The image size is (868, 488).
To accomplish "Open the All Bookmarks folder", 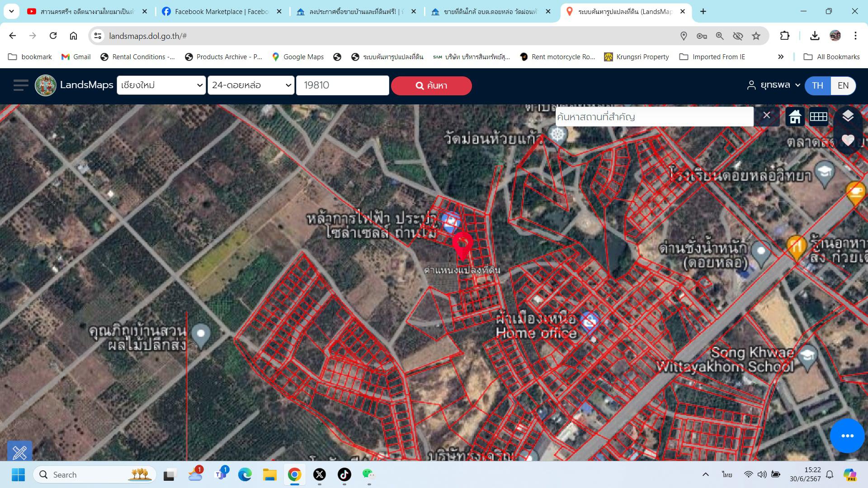I will point(831,57).
